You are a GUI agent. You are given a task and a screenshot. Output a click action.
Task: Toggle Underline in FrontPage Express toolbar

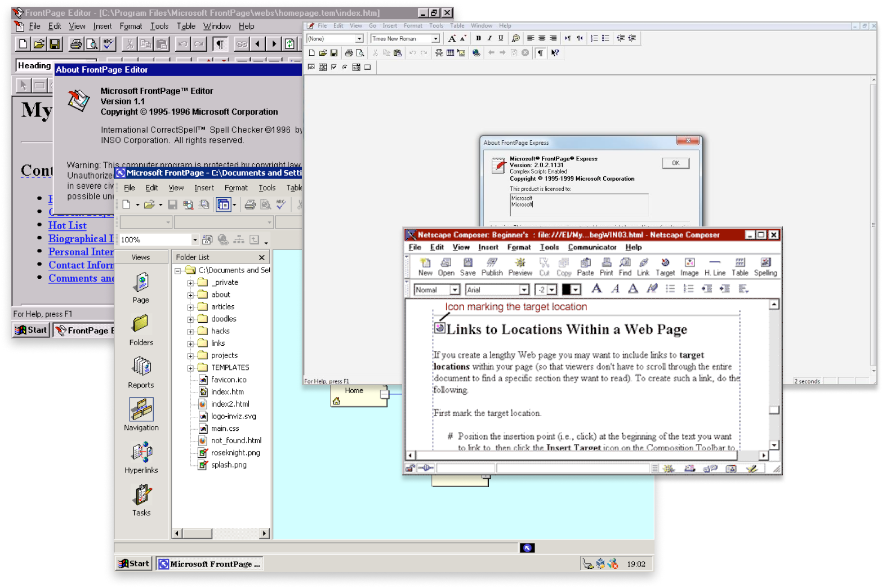coord(501,38)
